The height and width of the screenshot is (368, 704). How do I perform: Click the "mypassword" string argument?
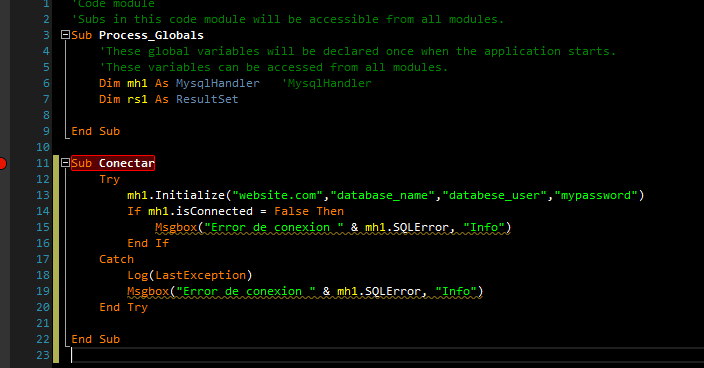coord(596,195)
